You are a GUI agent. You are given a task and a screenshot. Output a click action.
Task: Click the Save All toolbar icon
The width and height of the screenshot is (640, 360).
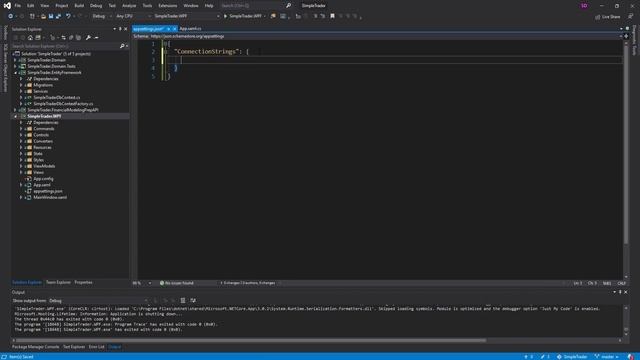pyautogui.click(x=58, y=16)
